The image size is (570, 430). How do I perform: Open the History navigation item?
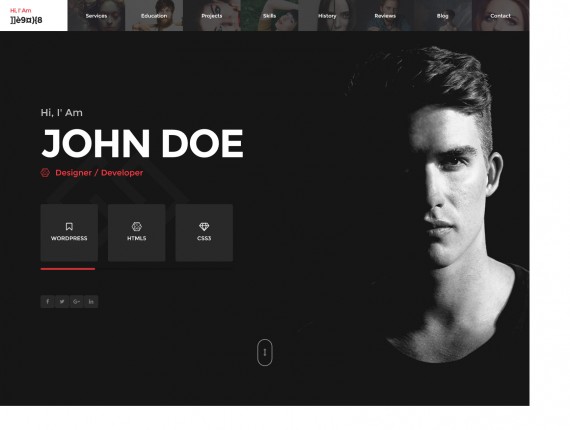(x=327, y=16)
